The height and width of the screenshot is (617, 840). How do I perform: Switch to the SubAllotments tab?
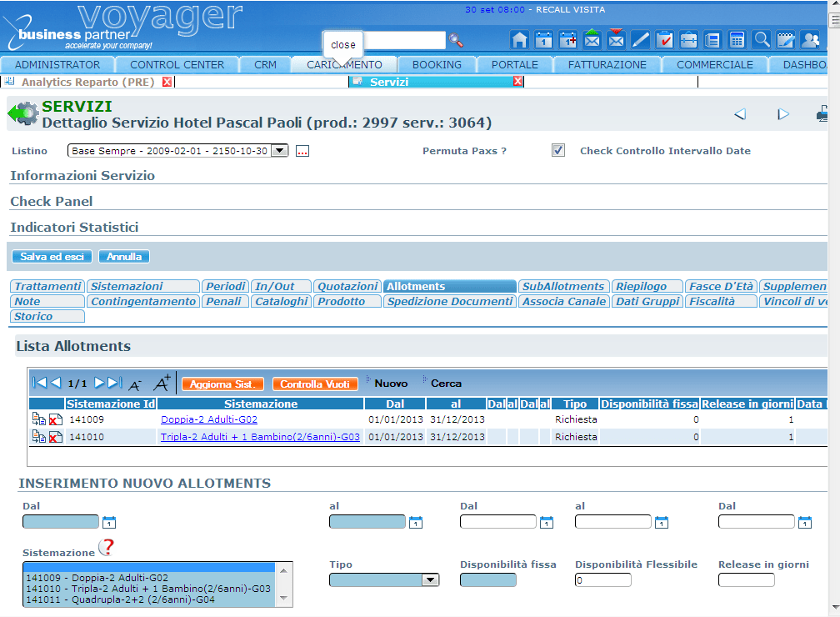(563, 286)
